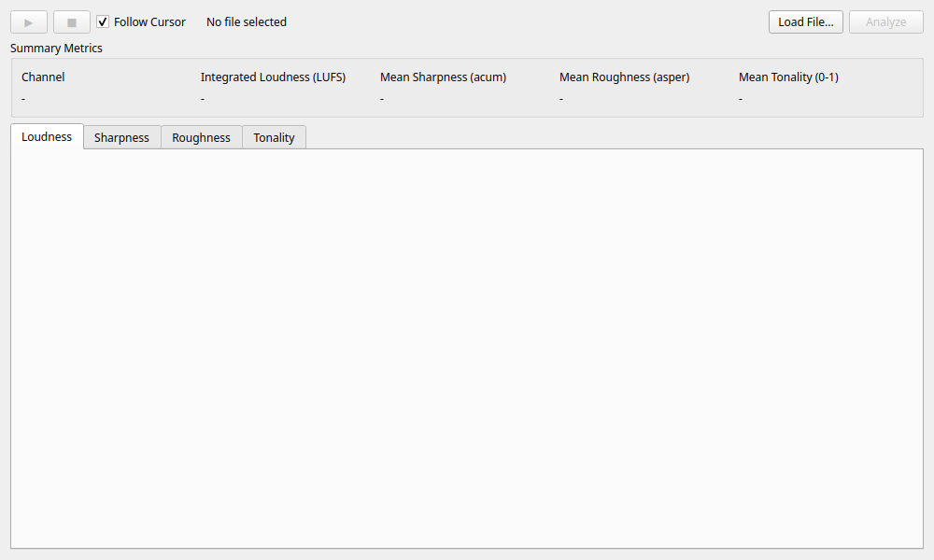Click the Mean Sharpness (acum) header
934x560 pixels.
point(443,77)
